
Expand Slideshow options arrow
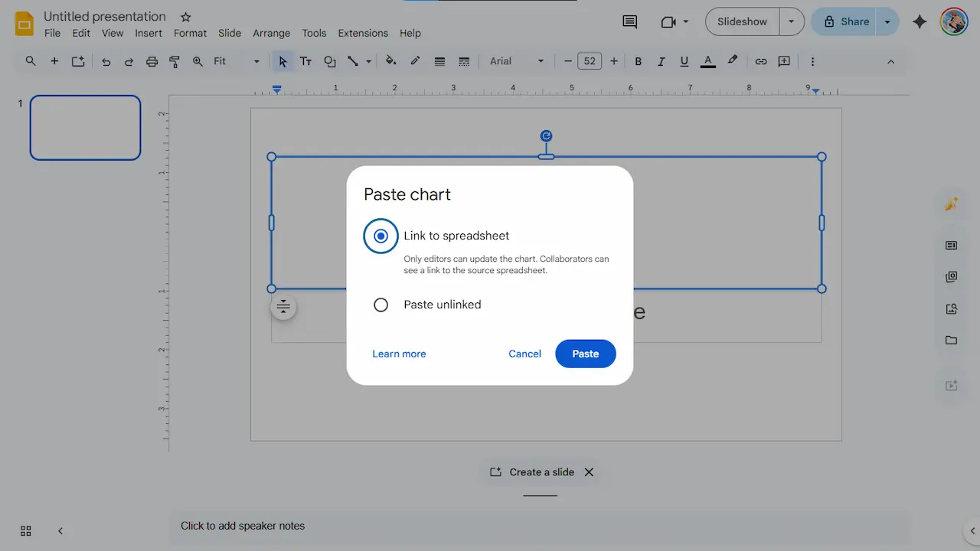pyautogui.click(x=792, y=21)
